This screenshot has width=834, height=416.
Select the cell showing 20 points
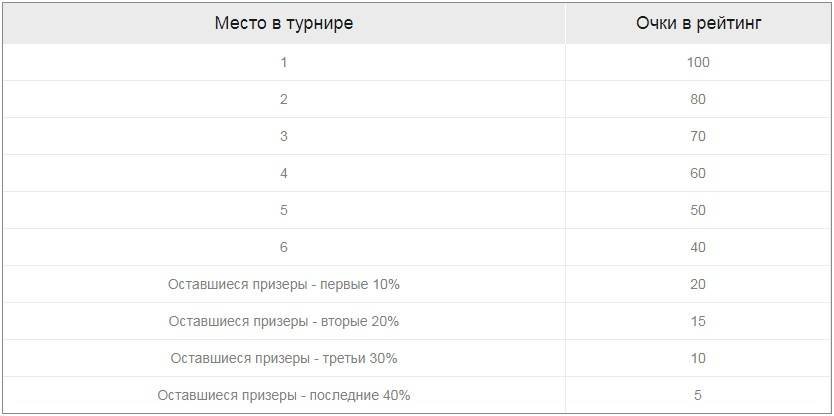click(x=698, y=284)
